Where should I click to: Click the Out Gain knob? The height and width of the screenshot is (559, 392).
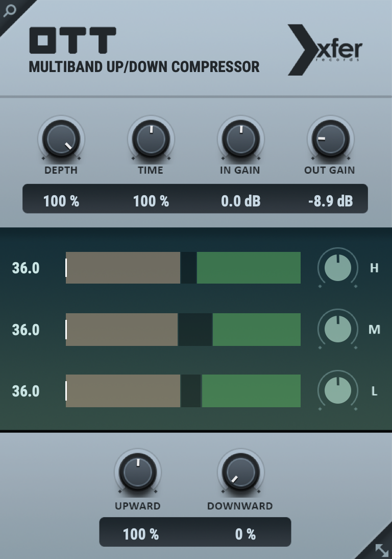[x=330, y=139]
